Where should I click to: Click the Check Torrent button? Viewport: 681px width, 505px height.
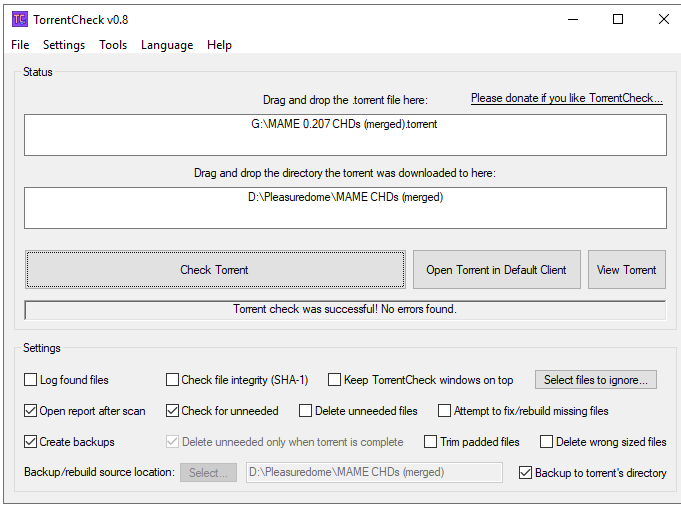[x=215, y=270]
